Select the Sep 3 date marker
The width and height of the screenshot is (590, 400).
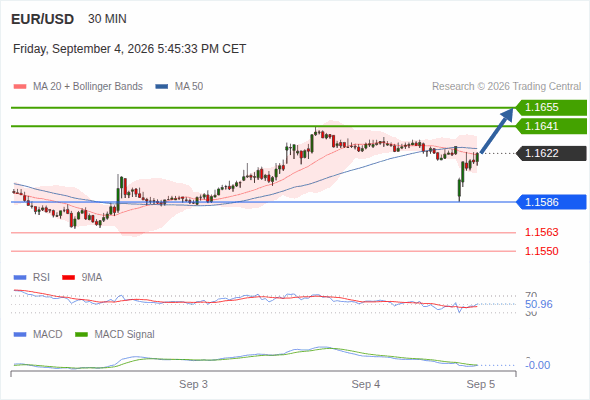pyautogui.click(x=193, y=384)
